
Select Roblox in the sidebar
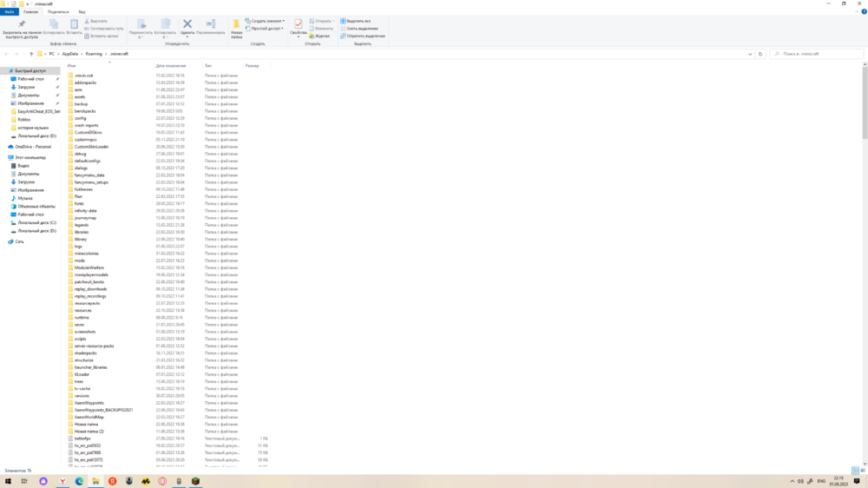23,120
